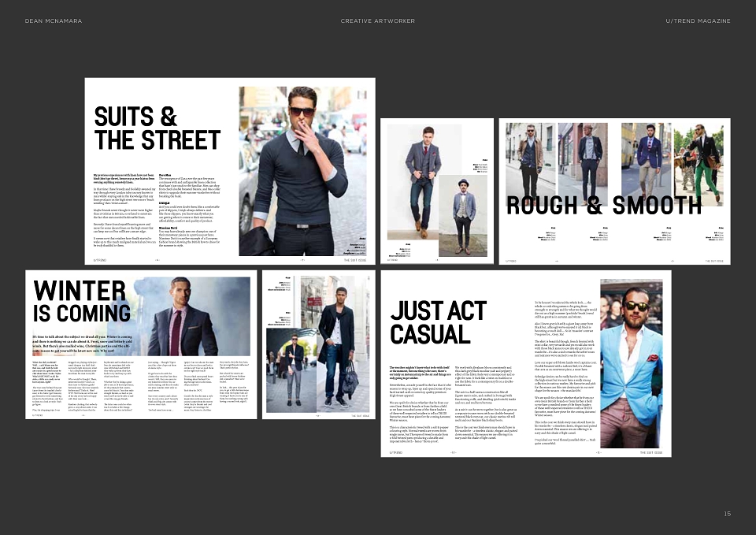Click the Rough & Smooth title

coord(604,205)
